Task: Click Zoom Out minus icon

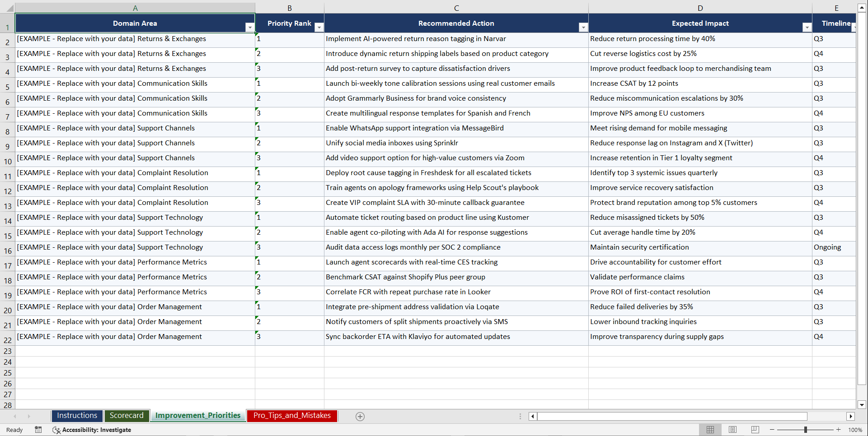Action: pyautogui.click(x=772, y=430)
